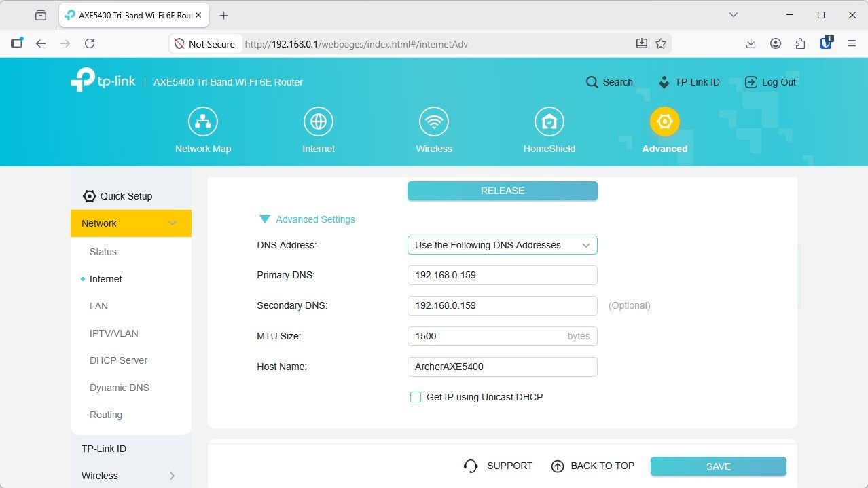Click the SAVE button
This screenshot has width=868, height=488.
[718, 466]
